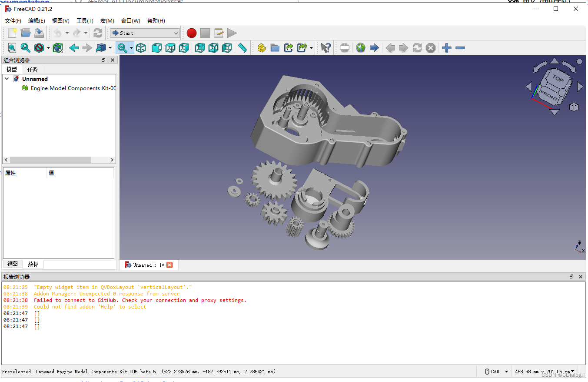Click the 属性 column header

point(25,173)
